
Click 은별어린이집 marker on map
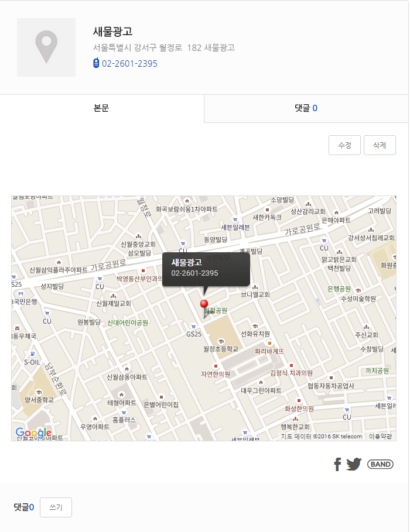(x=161, y=397)
